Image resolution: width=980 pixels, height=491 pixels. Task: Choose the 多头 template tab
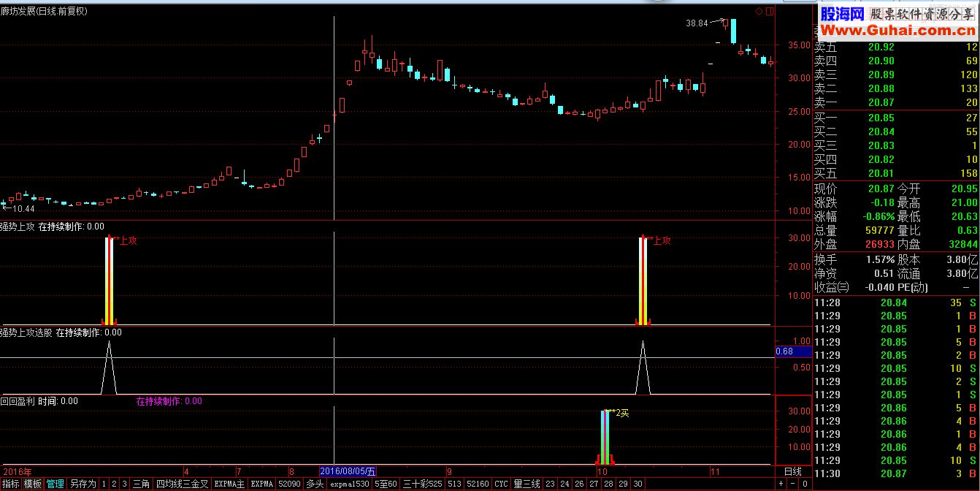coord(315,484)
